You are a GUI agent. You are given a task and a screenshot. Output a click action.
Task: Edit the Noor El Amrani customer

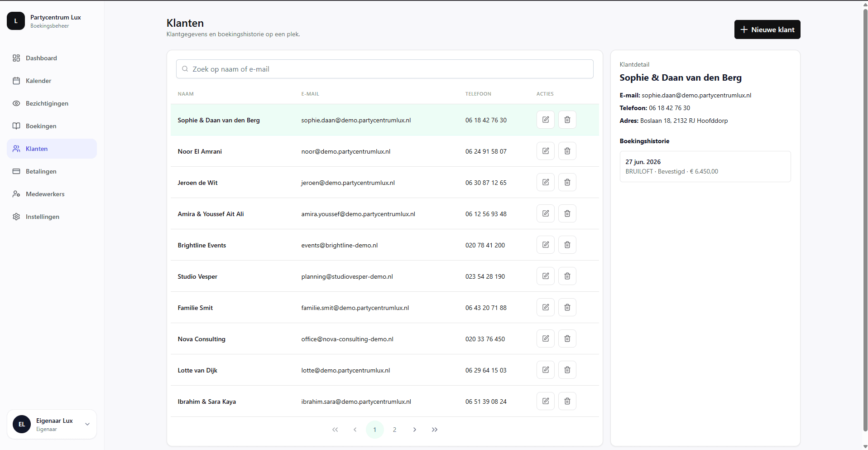pyautogui.click(x=545, y=151)
